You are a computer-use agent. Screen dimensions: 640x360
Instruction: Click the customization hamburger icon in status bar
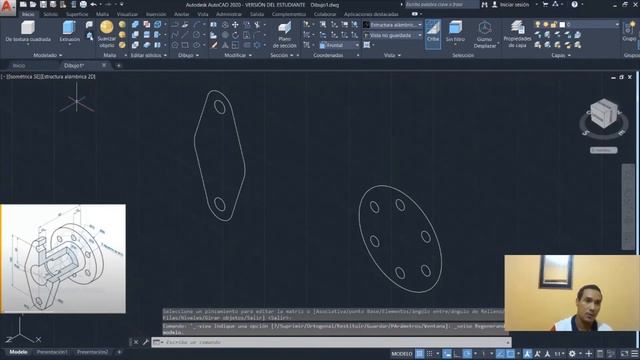pos(635,353)
